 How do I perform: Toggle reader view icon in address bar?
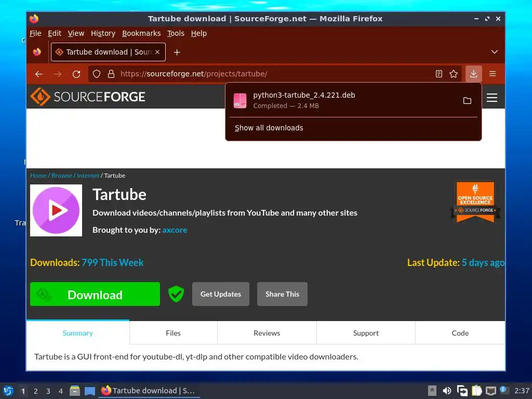point(438,74)
